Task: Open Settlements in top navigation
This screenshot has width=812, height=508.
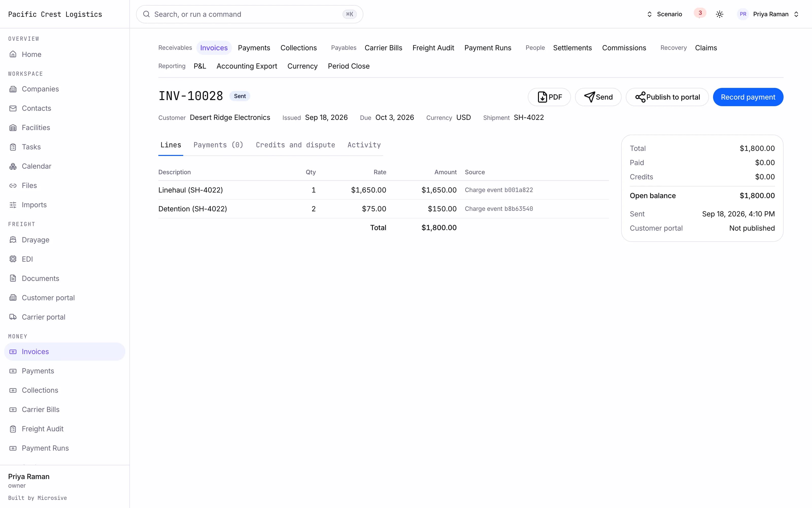Action: click(x=572, y=48)
